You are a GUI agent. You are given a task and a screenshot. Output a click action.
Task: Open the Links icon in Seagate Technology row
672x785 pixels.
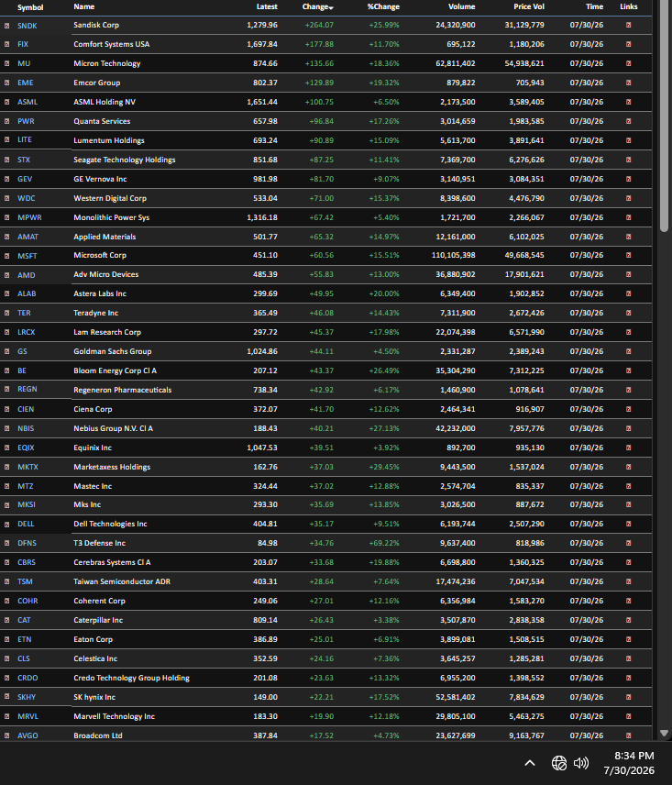point(629,160)
